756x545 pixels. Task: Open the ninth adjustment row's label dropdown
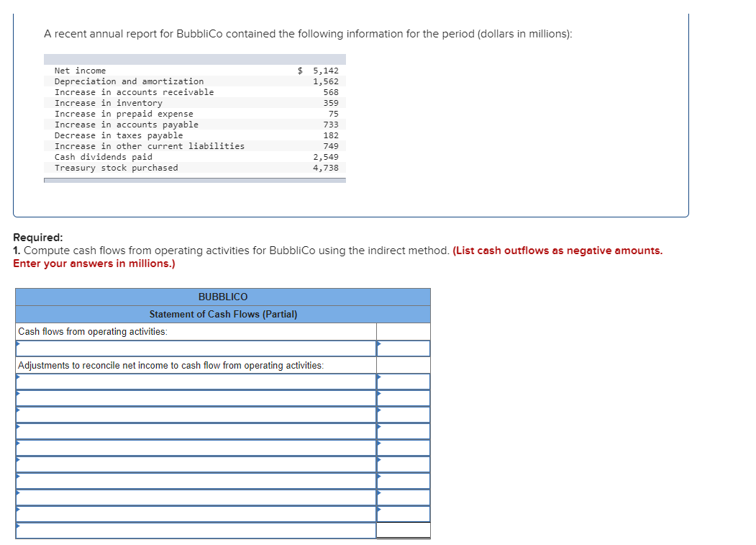[x=196, y=514]
